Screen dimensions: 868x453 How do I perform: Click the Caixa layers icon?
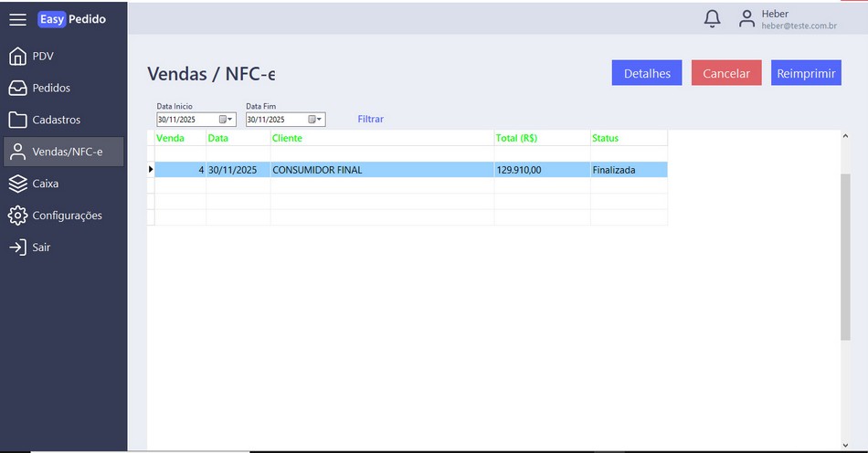pos(17,184)
